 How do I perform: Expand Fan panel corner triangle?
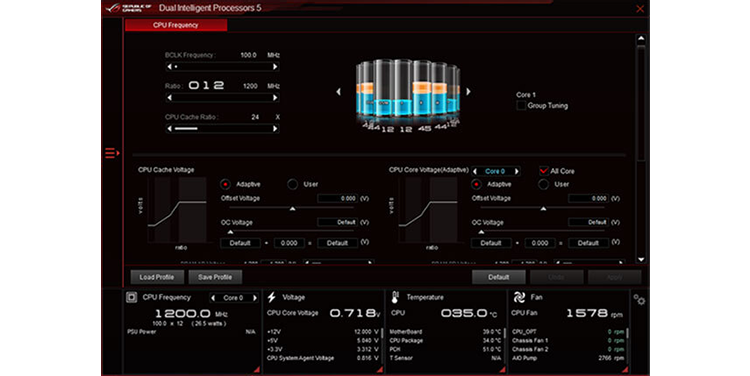pos(625,369)
